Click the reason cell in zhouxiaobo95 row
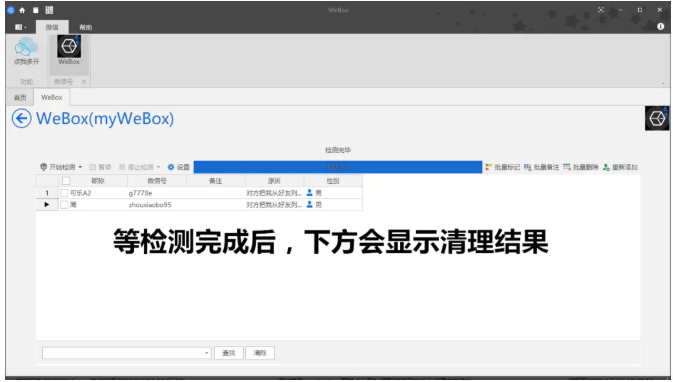Screen dimensions: 673x382 (274, 205)
